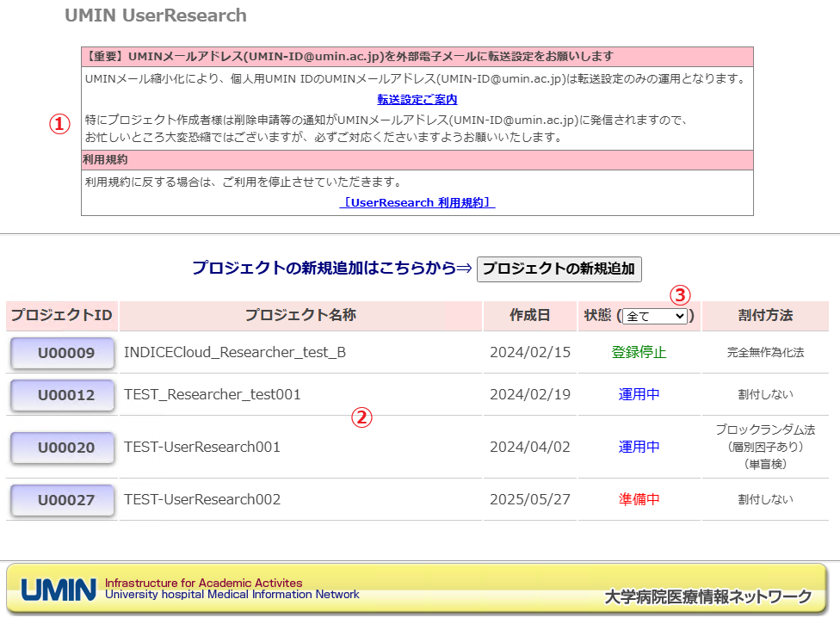Click the red circled number 2 marker

[361, 417]
